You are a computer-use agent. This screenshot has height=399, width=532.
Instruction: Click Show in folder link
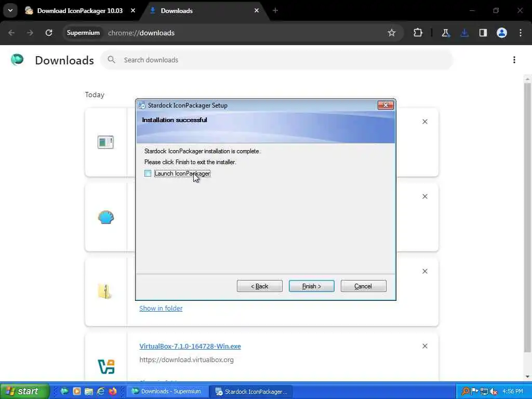(x=161, y=309)
